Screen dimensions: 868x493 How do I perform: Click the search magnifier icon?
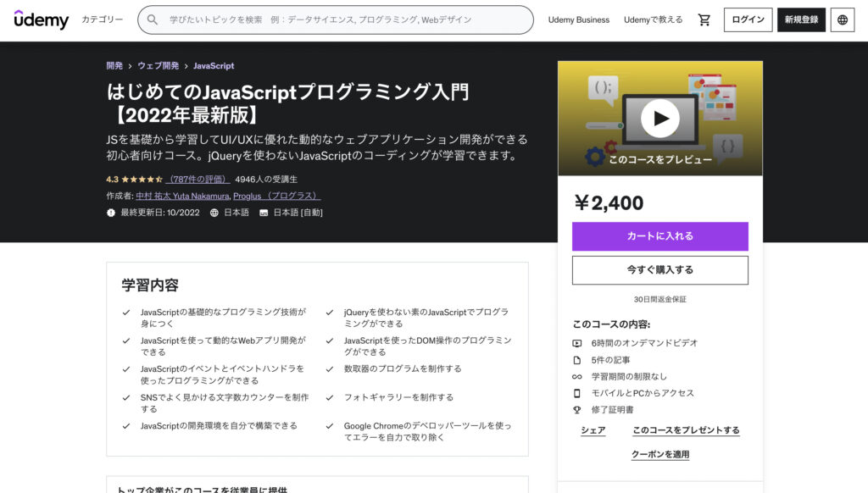point(153,20)
